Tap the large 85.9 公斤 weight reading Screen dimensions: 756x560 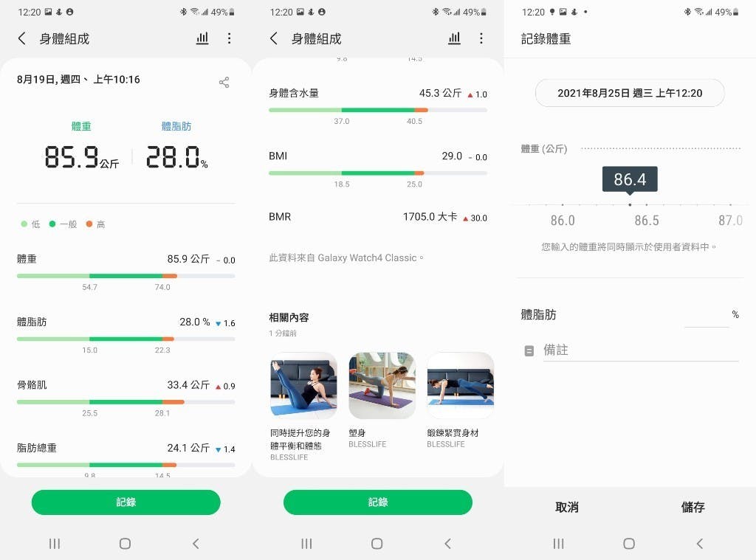[81, 157]
